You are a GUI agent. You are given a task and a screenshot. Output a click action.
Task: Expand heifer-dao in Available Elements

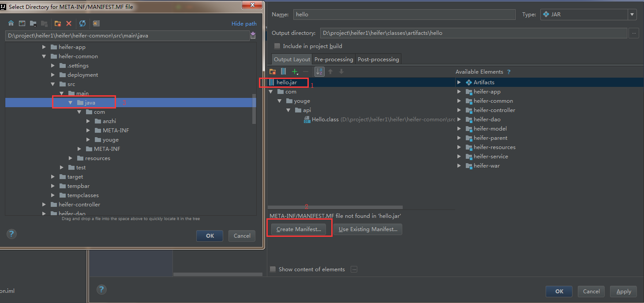[x=459, y=120]
